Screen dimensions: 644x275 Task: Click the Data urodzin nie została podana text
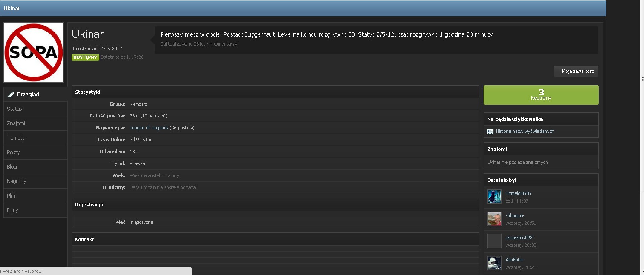[162, 187]
